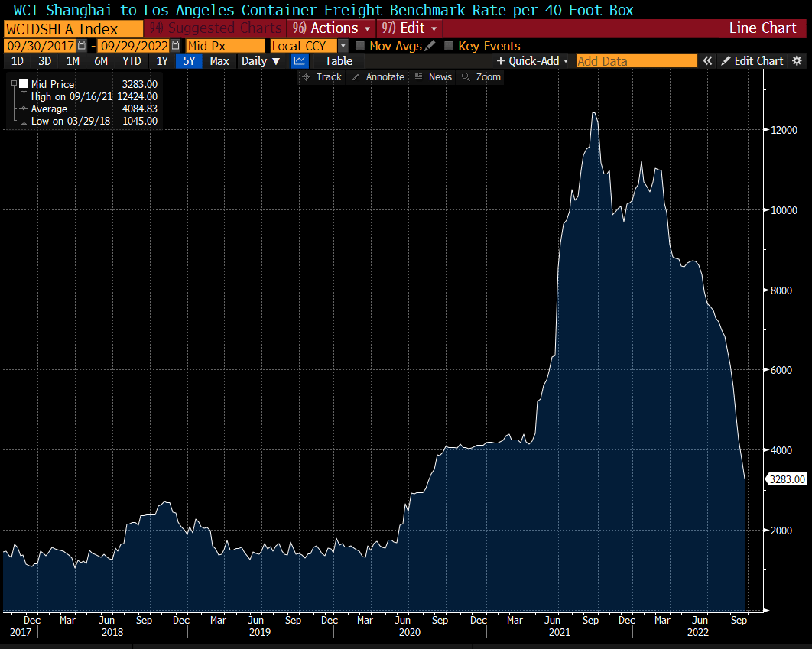The image size is (812, 649).
Task: Open chart settings via the gear icon
Action: coord(798,60)
